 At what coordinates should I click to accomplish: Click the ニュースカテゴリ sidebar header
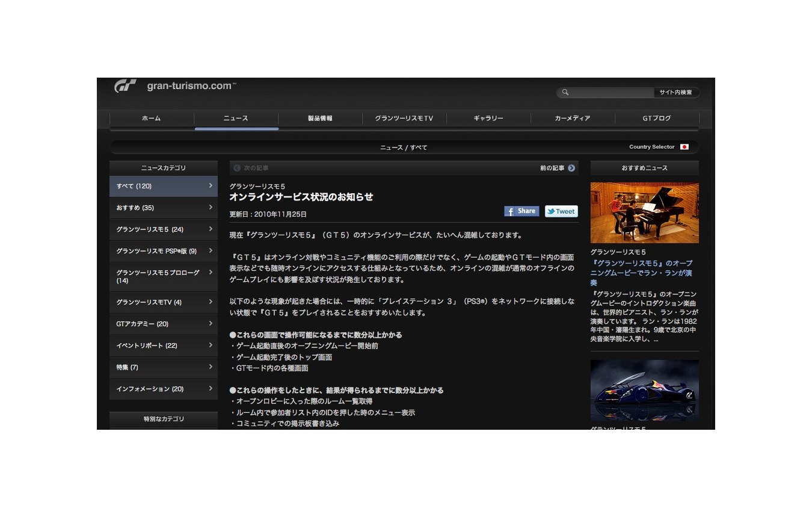pyautogui.click(x=164, y=168)
